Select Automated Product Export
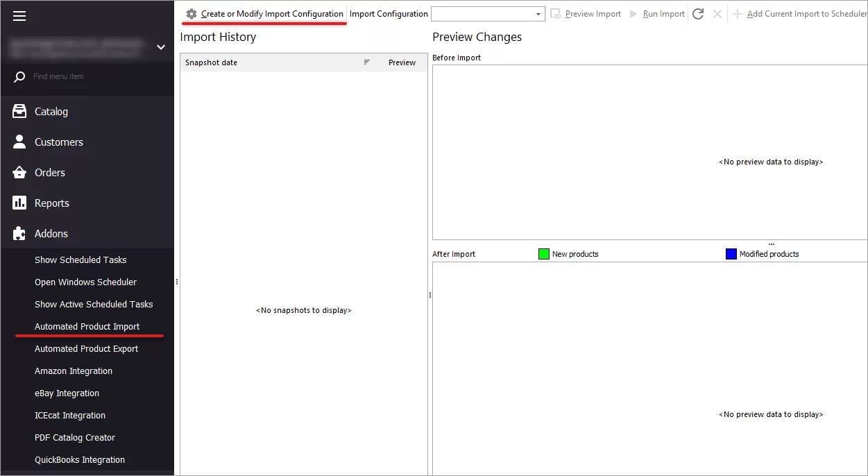Viewport: 868px width, 476px height. click(86, 348)
